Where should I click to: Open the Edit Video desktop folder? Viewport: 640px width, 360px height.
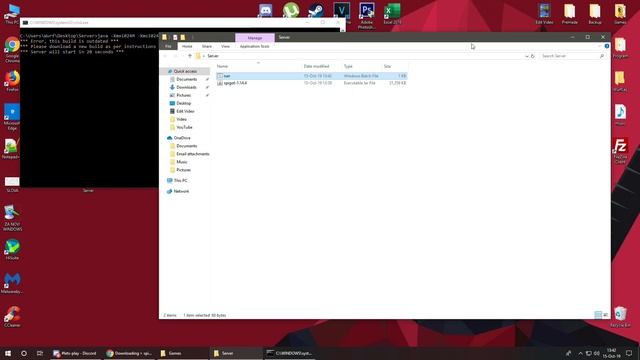[x=544, y=14]
